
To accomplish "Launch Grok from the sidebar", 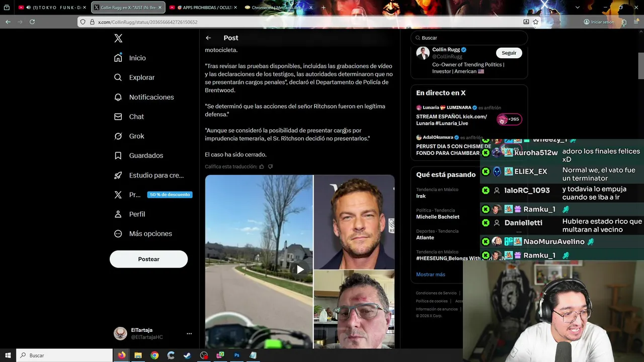I will tap(129, 136).
